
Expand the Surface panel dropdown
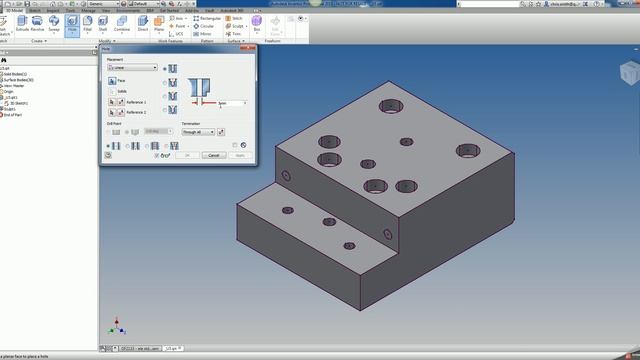pyautogui.click(x=236, y=41)
